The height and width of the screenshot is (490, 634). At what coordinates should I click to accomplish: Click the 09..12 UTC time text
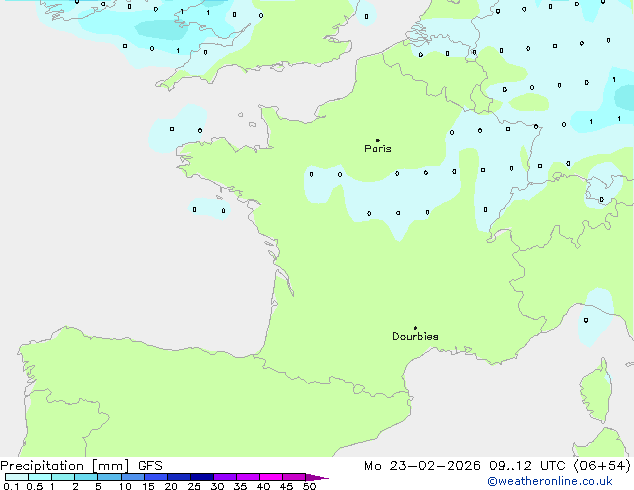tap(527, 466)
